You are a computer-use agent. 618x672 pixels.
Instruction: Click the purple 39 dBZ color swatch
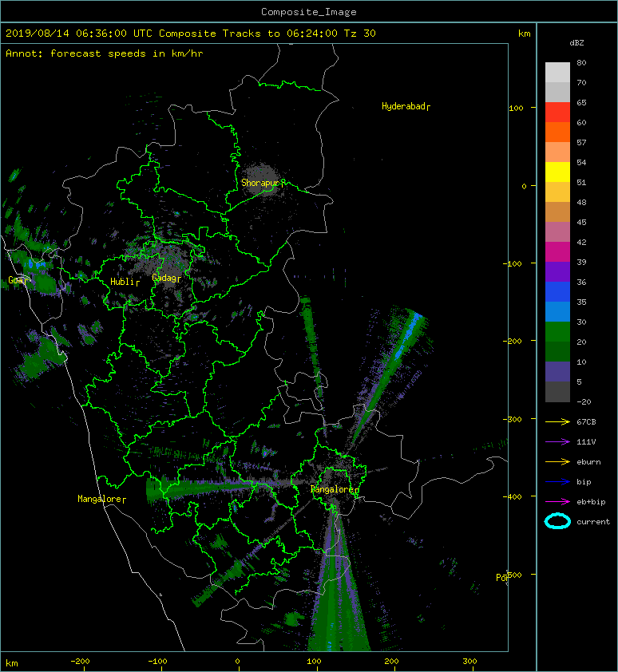point(557,271)
